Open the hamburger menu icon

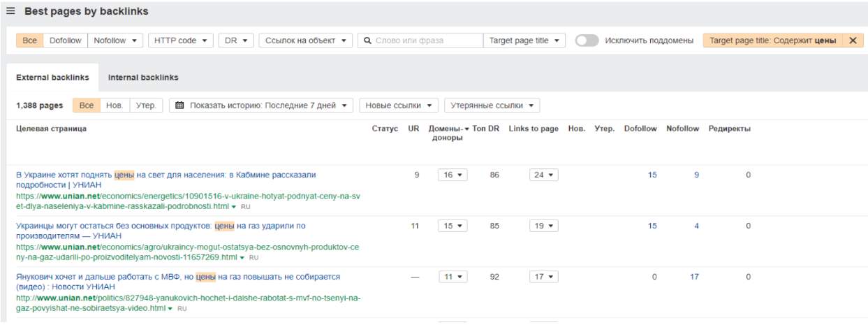click(10, 11)
